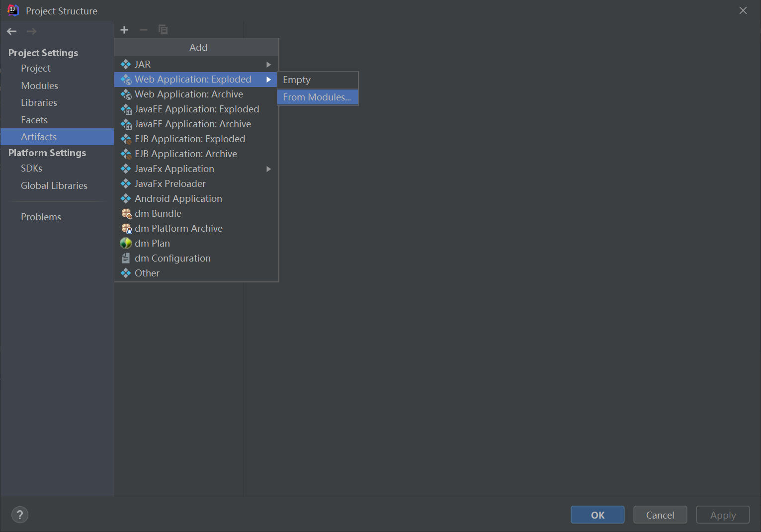The height and width of the screenshot is (532, 761).
Task: Close the Project Structure dialog
Action: [743, 10]
